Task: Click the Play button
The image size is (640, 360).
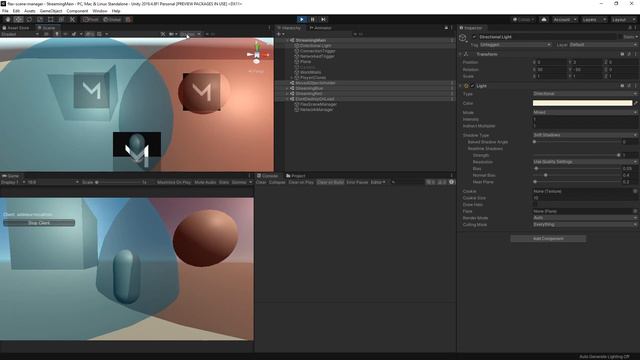Action: point(302,20)
